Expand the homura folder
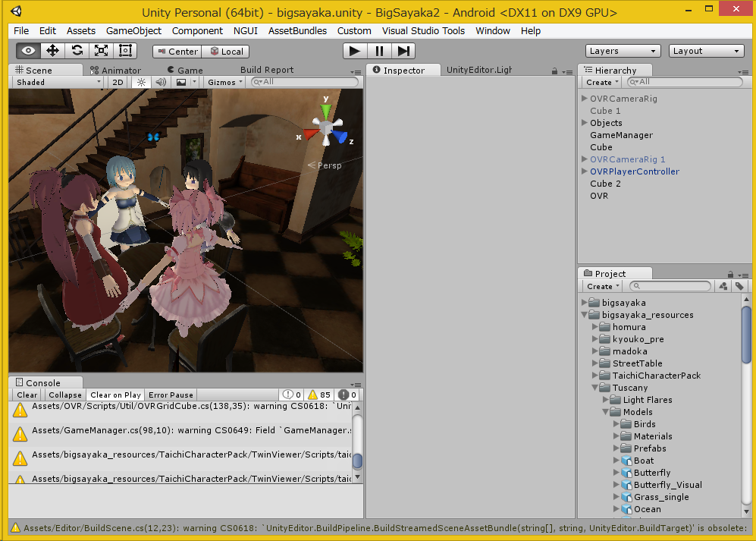The image size is (756, 541). [595, 327]
